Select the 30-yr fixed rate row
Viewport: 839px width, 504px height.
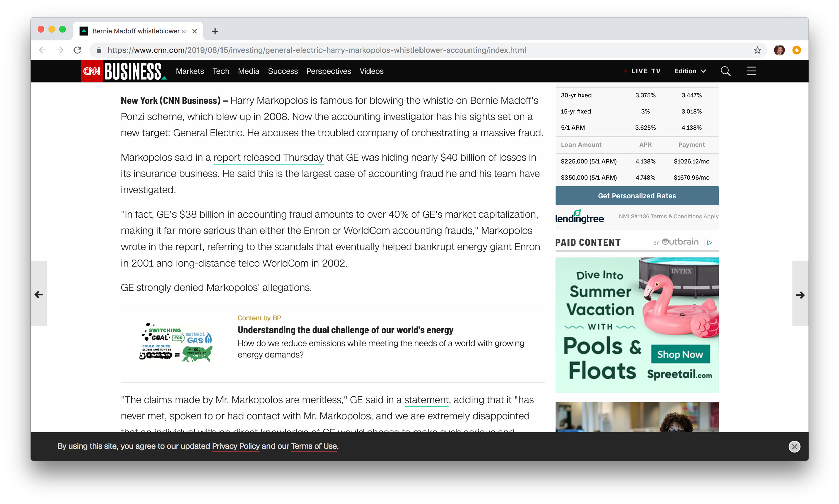point(637,95)
